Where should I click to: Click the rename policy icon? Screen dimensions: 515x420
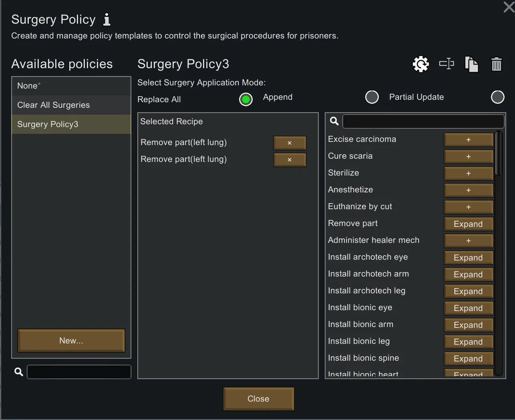click(x=447, y=64)
